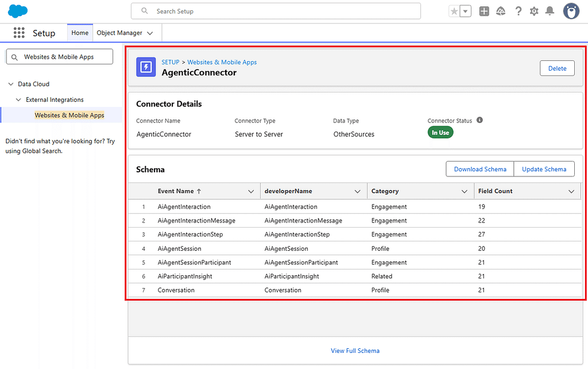Open the App Launcher dots grid
Screen dimensions: 588x369
(x=19, y=33)
